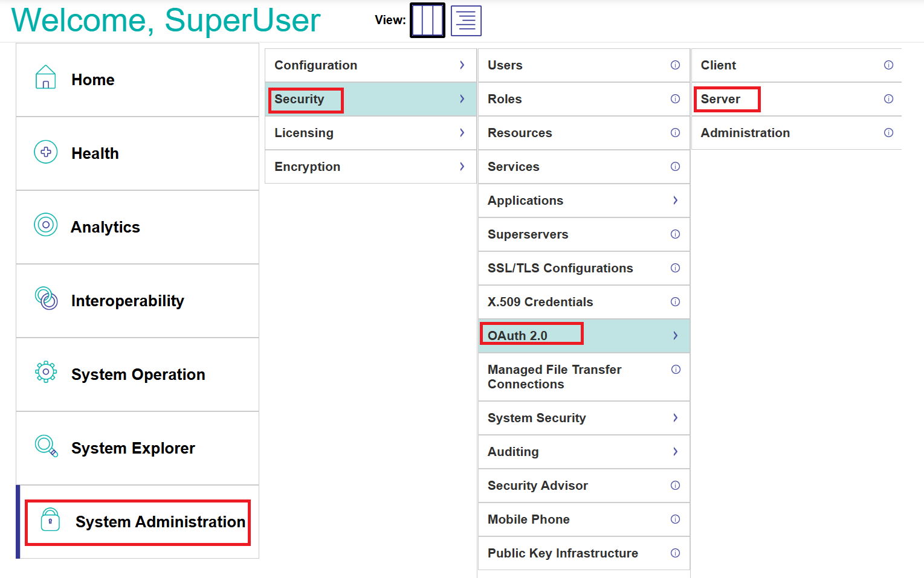Viewport: 924px width, 578px height.
Task: Click the info icon beside Administration
Action: coord(888,133)
